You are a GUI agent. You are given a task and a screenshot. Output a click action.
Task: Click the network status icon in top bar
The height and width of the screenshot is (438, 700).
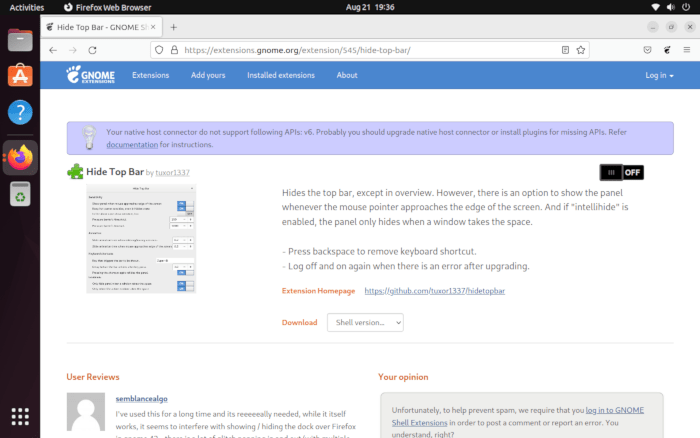pos(655,7)
